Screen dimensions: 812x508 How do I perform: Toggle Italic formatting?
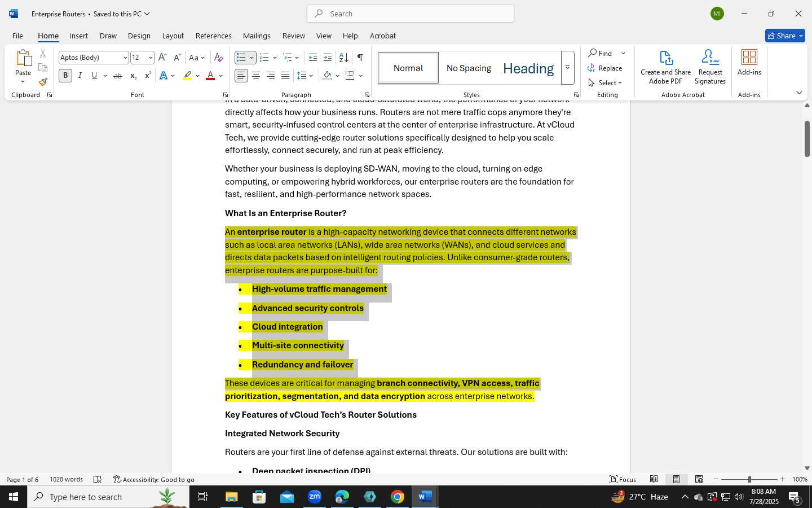(x=80, y=76)
